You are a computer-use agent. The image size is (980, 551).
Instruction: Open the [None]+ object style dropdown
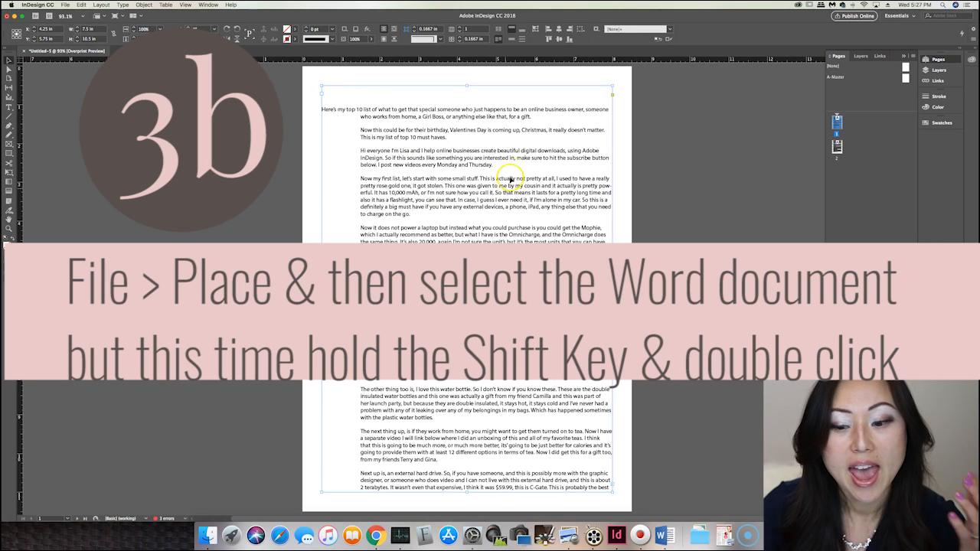[x=669, y=29]
